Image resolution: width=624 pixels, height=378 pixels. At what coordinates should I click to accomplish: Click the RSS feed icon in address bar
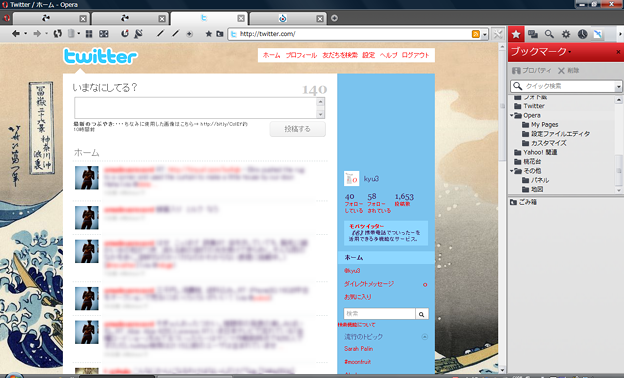click(x=476, y=34)
